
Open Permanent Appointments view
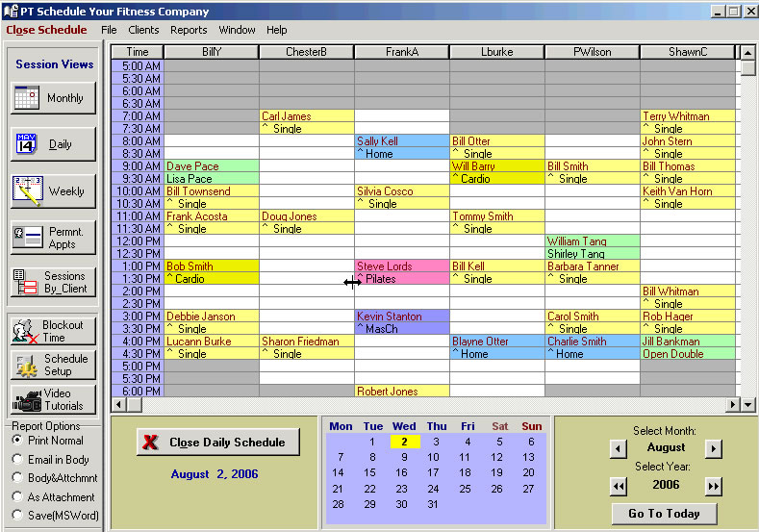54,237
